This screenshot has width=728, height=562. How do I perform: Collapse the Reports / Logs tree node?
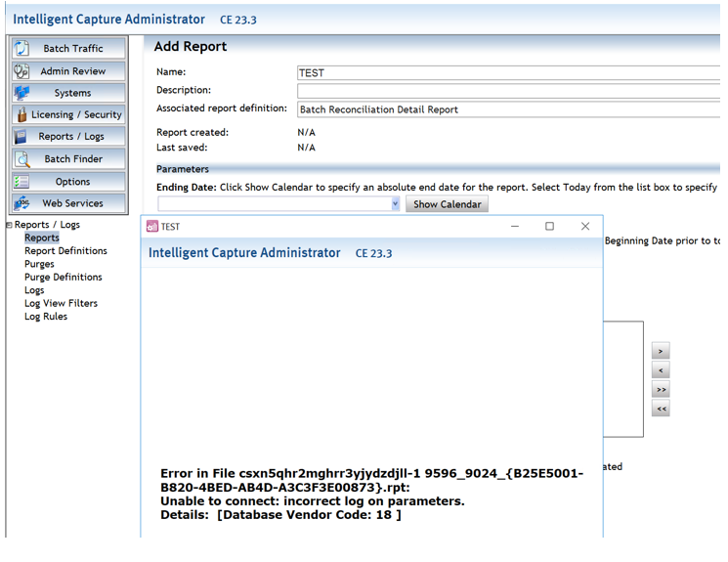pos(9,225)
